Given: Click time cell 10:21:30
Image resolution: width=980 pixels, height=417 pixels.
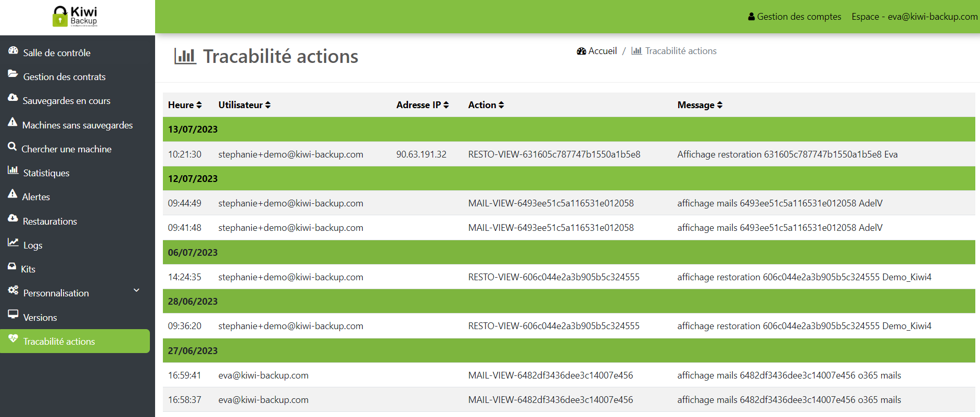Looking at the screenshot, I should [x=185, y=154].
